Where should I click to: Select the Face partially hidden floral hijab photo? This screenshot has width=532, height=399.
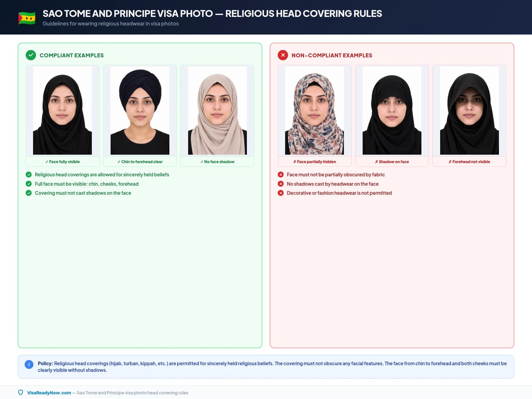314,111
